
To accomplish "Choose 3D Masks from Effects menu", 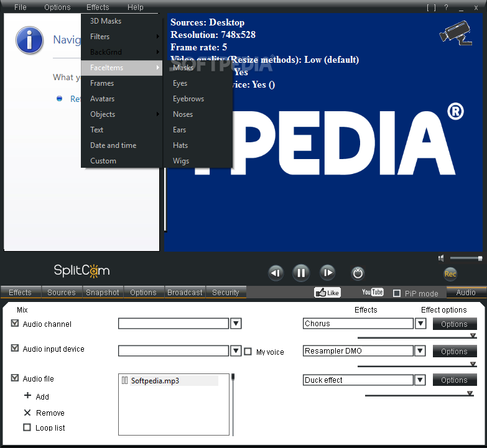I will coord(122,21).
